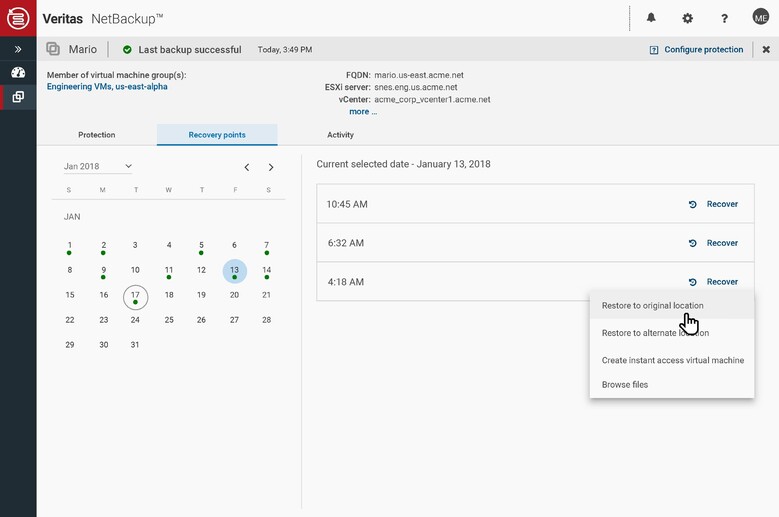
Task: Go to next month in calendar
Action: point(271,167)
